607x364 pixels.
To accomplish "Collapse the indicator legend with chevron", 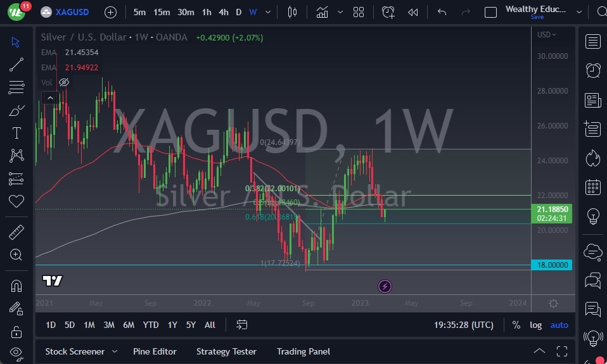I will [x=50, y=98].
